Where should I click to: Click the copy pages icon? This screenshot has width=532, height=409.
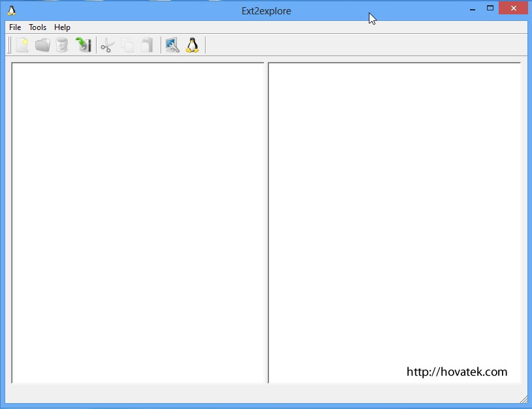point(128,46)
